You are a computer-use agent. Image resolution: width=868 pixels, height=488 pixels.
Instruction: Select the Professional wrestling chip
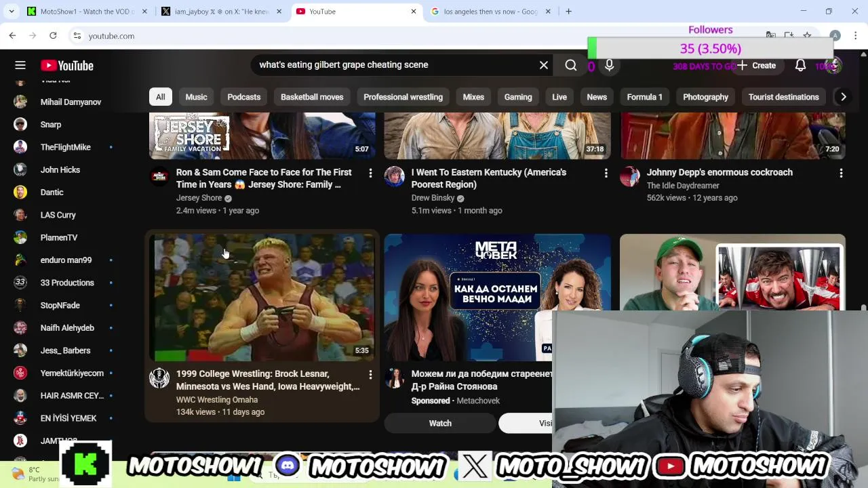tap(403, 97)
